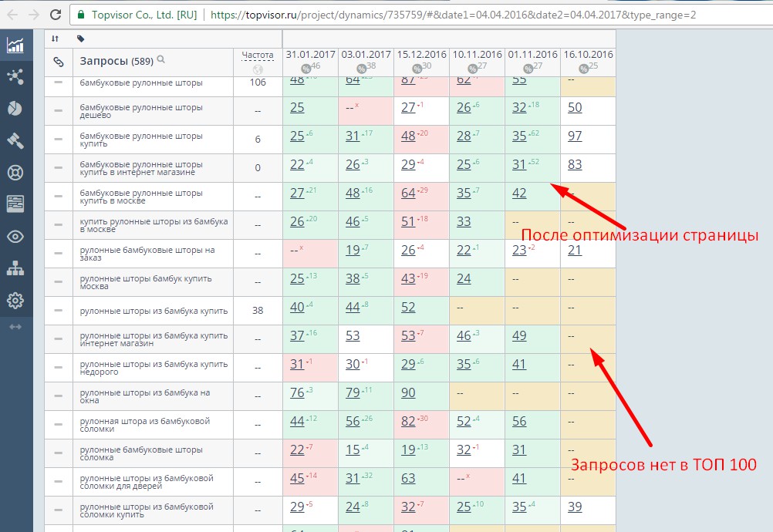Click query 'бамбуковые рулонные шторы дешево'
The height and width of the screenshot is (532, 773).
141,111
